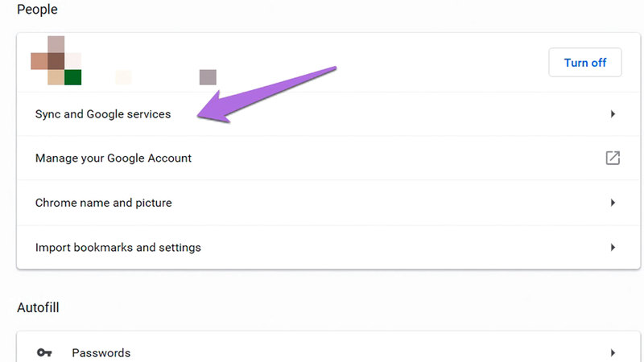
Task: Open Sync and Google services
Action: point(103,114)
